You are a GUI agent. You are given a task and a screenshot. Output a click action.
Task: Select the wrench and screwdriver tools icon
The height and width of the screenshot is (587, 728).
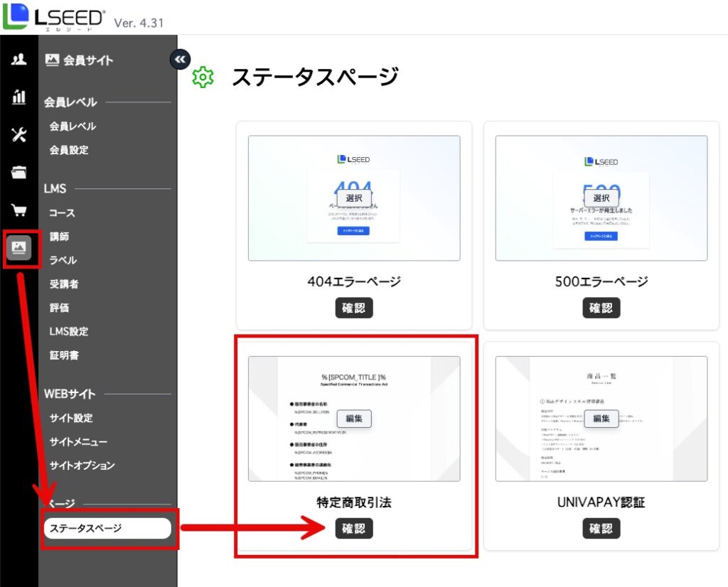[x=18, y=135]
